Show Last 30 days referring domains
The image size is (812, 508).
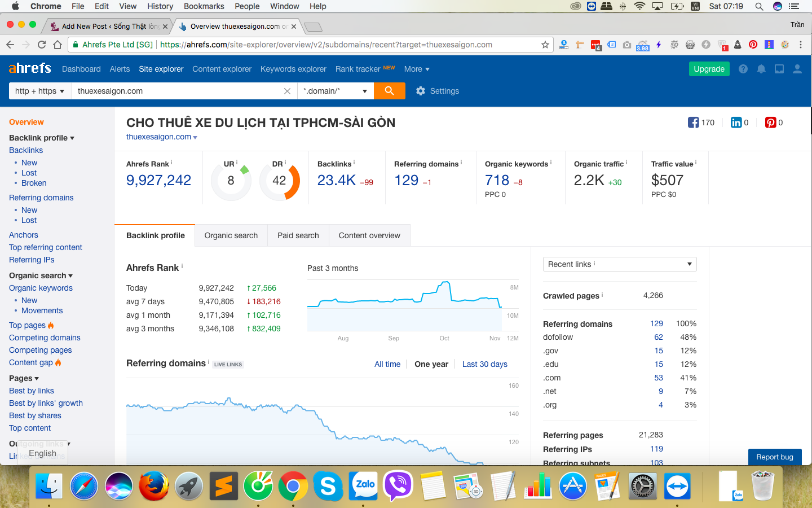(x=485, y=364)
